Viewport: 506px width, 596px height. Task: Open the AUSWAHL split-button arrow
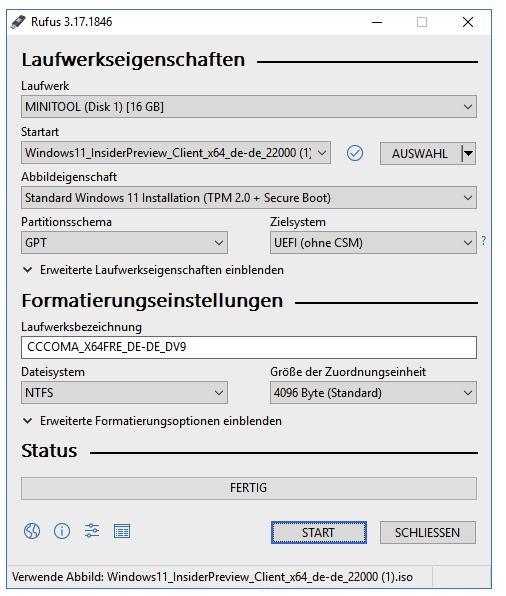point(469,154)
